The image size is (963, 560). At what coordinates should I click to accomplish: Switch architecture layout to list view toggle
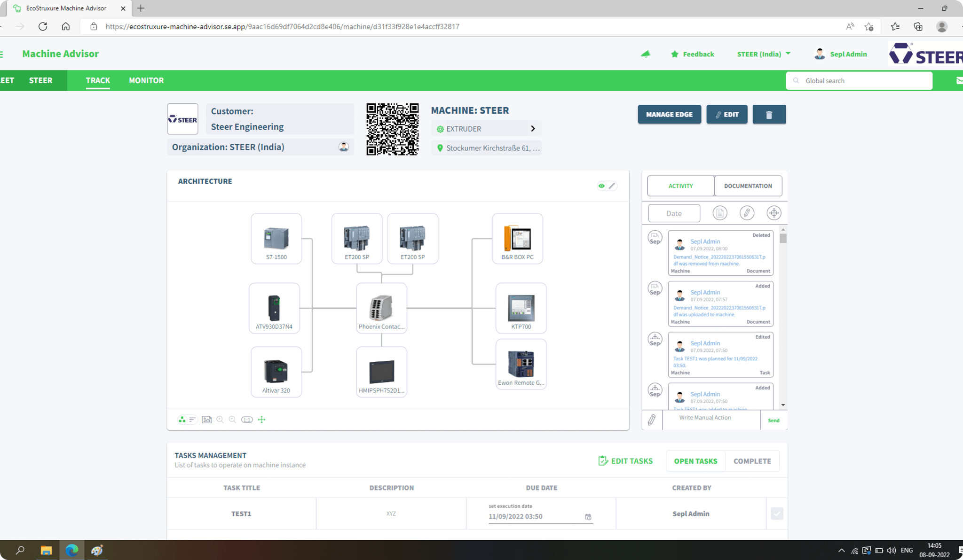[192, 420]
